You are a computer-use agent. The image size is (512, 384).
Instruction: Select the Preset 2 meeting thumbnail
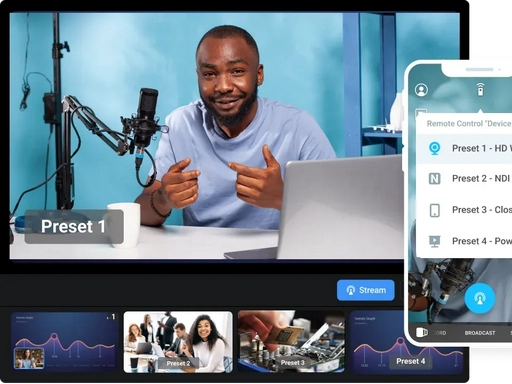pos(178,342)
